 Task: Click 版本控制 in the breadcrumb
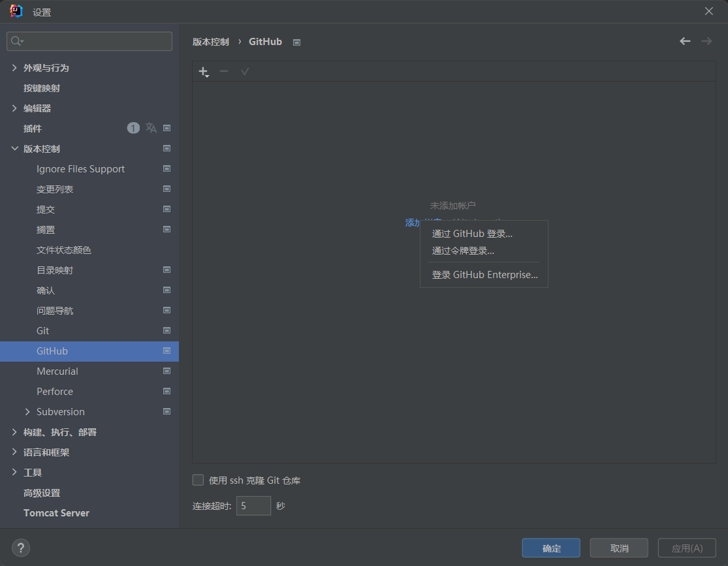coord(211,42)
